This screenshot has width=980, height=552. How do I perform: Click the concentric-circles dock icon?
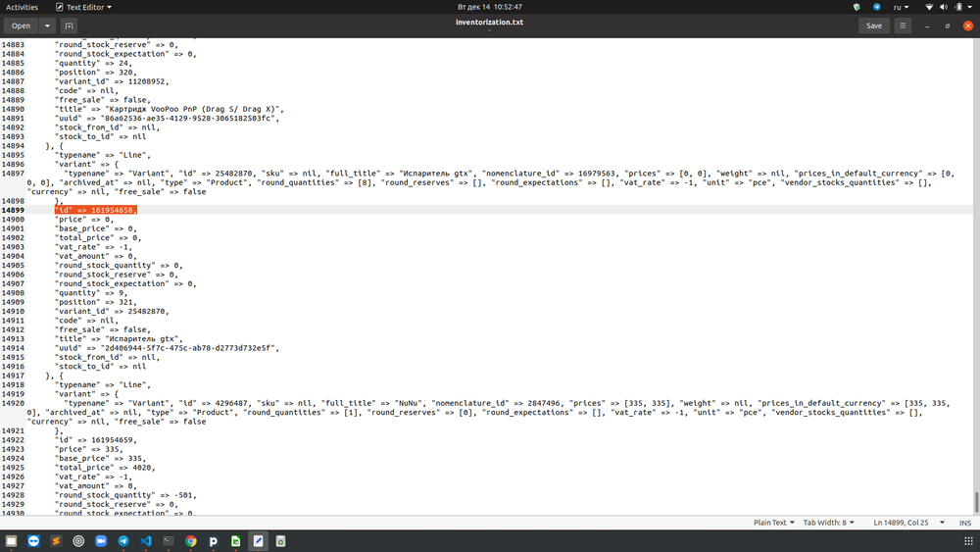click(78, 541)
